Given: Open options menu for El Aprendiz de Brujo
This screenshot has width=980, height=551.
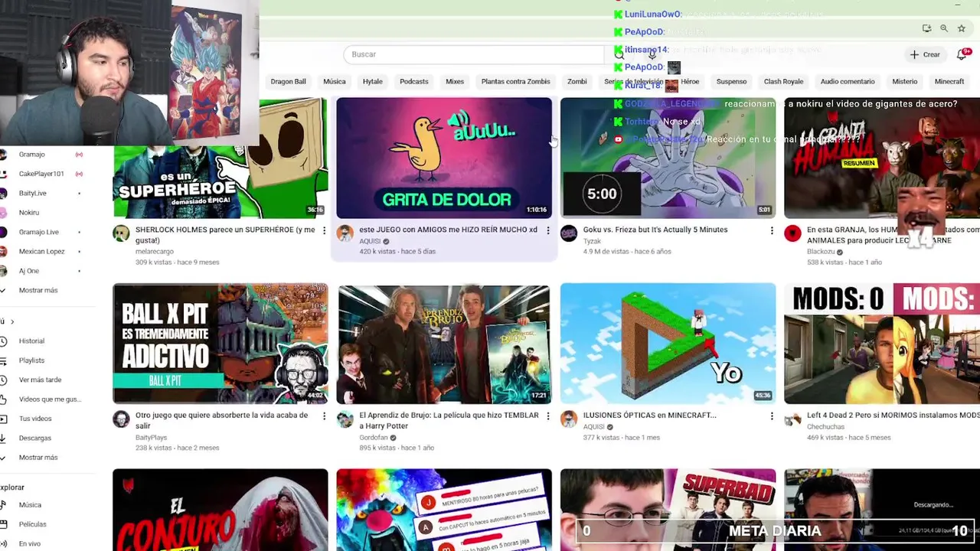Looking at the screenshot, I should pyautogui.click(x=547, y=416).
